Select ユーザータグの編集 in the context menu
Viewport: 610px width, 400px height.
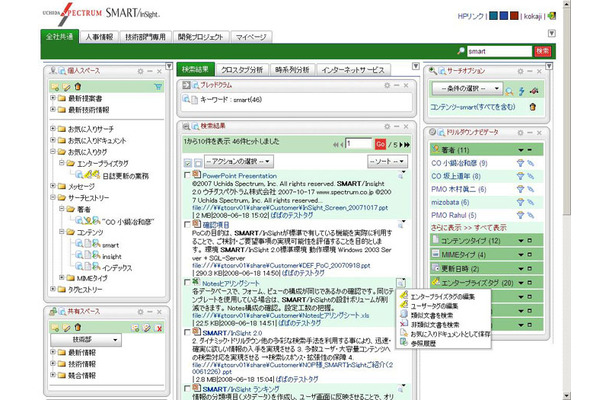(x=434, y=306)
